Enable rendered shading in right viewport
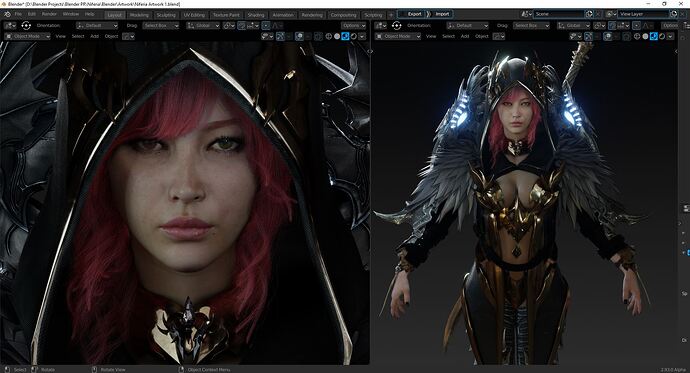Image resolution: width=690 pixels, height=373 pixels. tap(662, 36)
